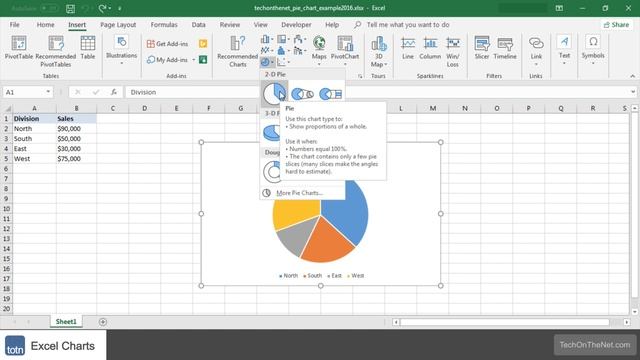The width and height of the screenshot is (640, 360).
Task: Click More Pie Charts link
Action: point(299,193)
